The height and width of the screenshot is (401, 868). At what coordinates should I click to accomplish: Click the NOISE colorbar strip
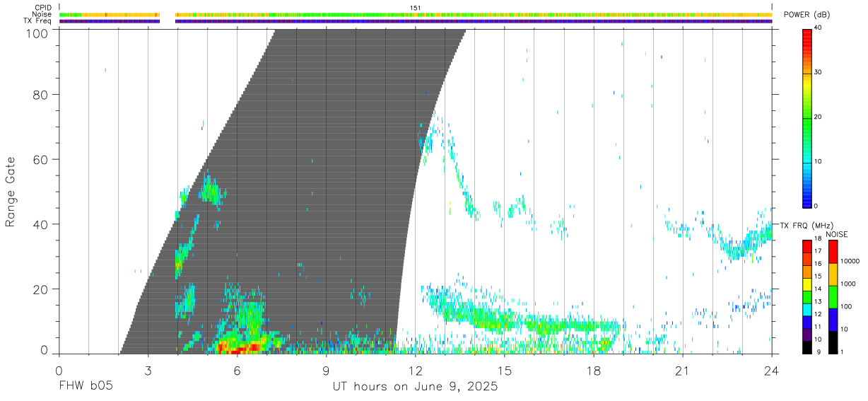(833, 296)
